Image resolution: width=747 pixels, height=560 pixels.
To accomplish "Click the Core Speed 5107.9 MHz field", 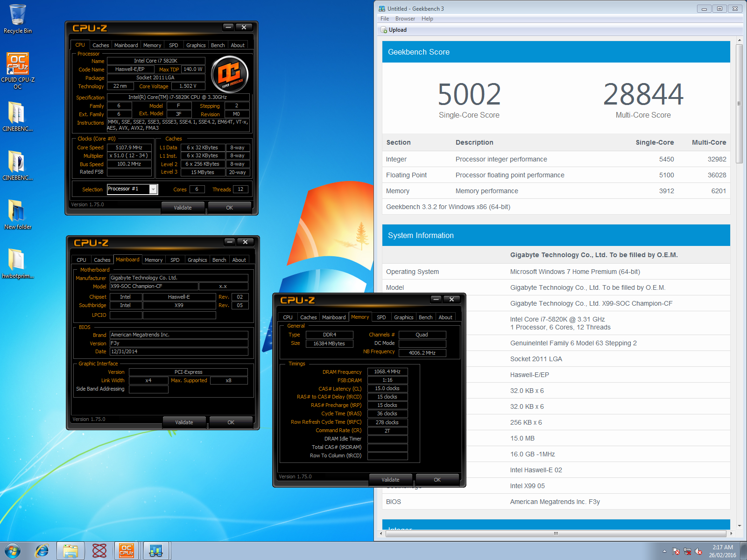I will pos(129,147).
